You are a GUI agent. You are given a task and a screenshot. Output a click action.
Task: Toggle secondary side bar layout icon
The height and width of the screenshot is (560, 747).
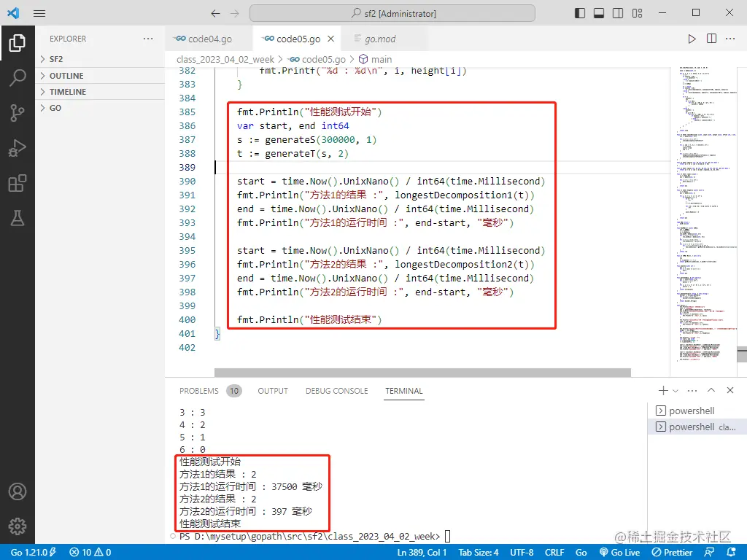pyautogui.click(x=618, y=13)
